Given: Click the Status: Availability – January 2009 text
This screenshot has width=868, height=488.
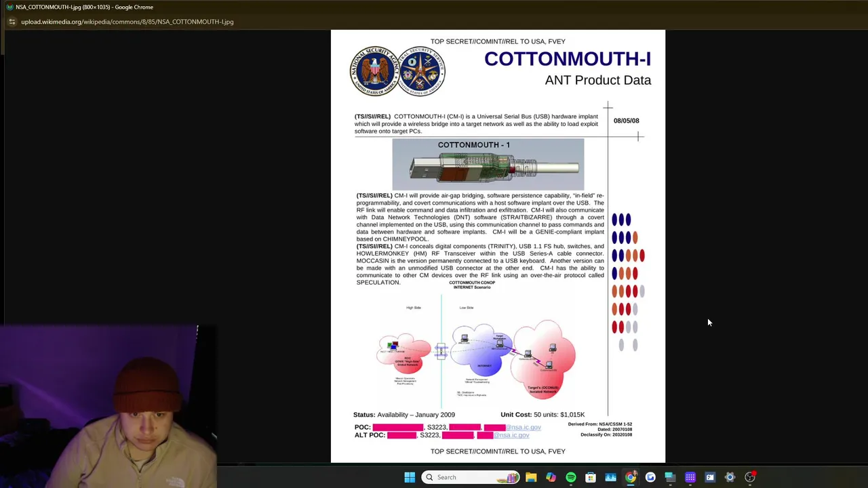Looking at the screenshot, I should coord(404,415).
